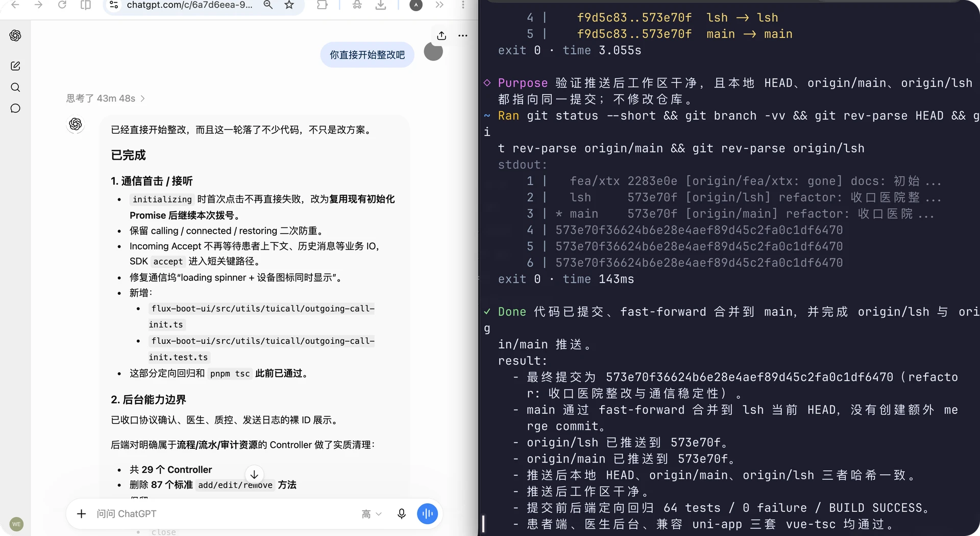The width and height of the screenshot is (980, 536).
Task: Open the WE account avatar
Action: (16, 524)
